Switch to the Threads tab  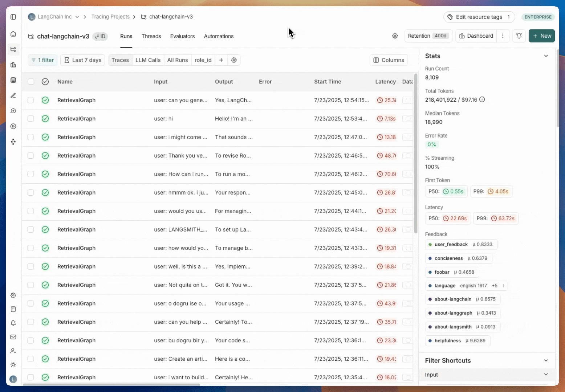[x=151, y=36]
